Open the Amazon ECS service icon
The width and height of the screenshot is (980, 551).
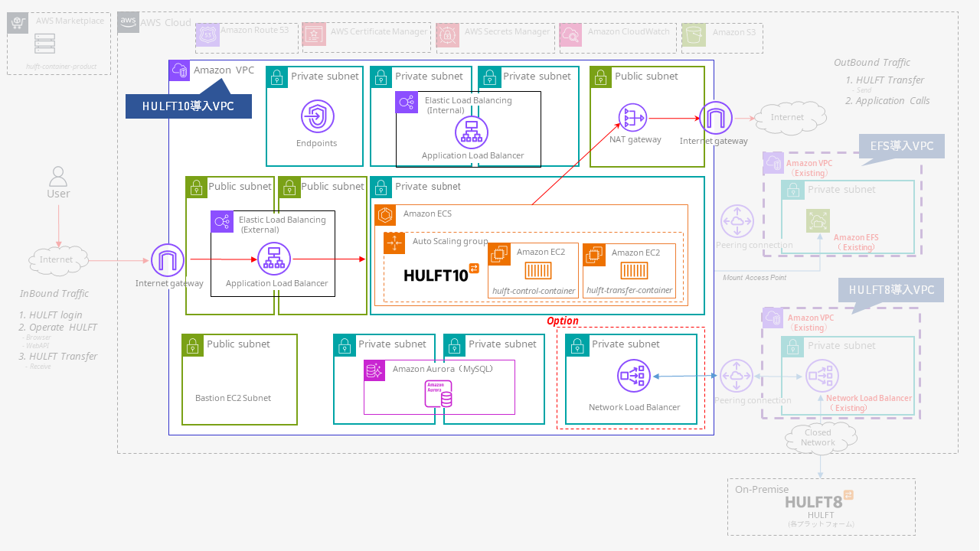(x=385, y=215)
